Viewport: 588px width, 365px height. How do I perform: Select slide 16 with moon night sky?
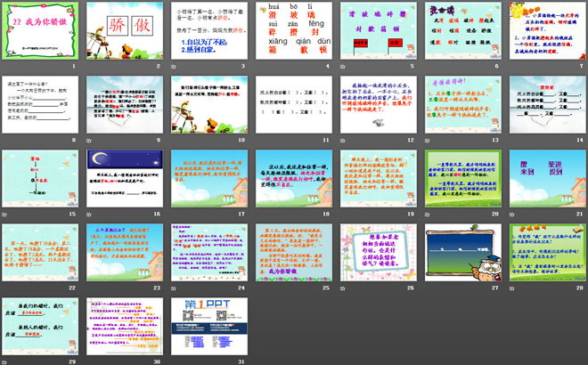point(125,178)
